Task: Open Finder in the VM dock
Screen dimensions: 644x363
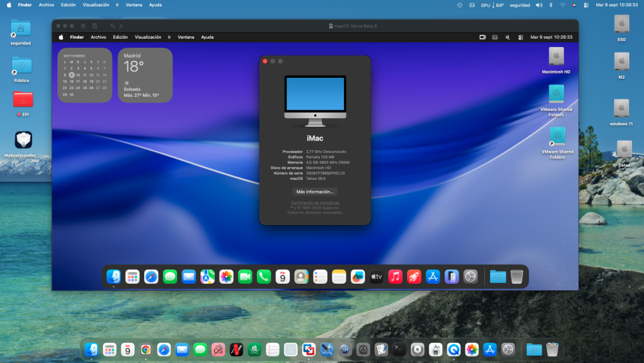Action: click(x=113, y=277)
